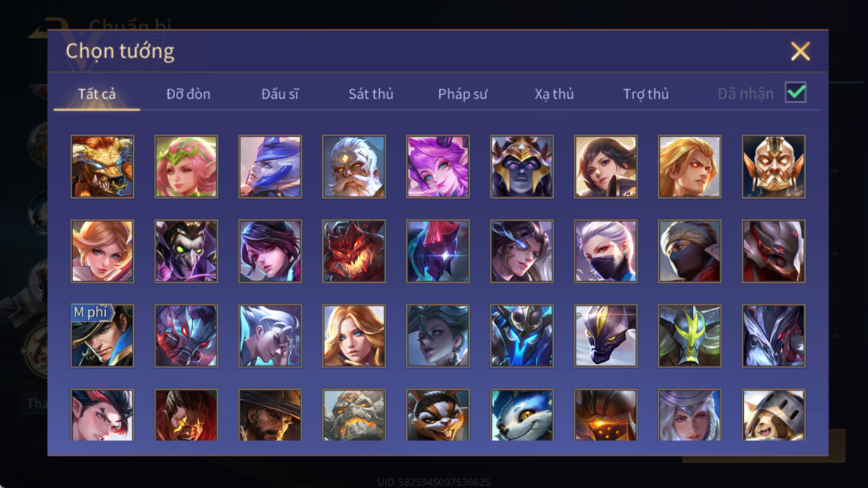Open the 'Trợ thủ' tab
The image size is (868, 488).
pos(646,94)
